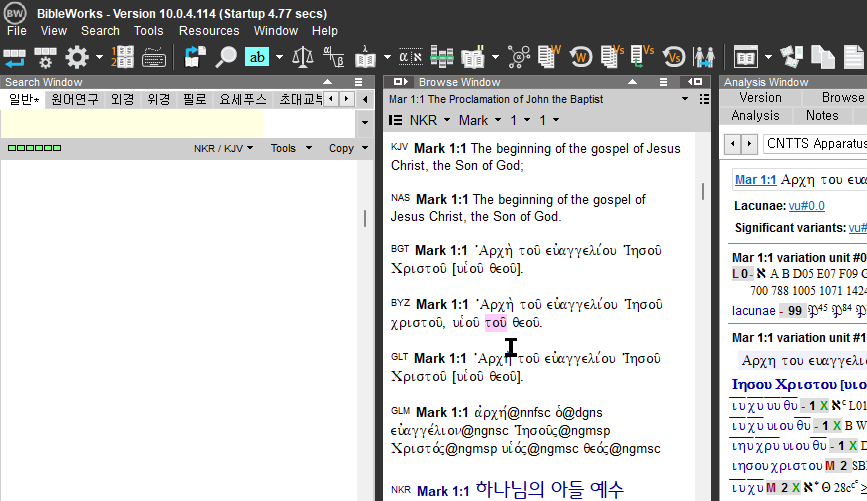
Task: Click the open book window layout icon
Action: pos(745,57)
